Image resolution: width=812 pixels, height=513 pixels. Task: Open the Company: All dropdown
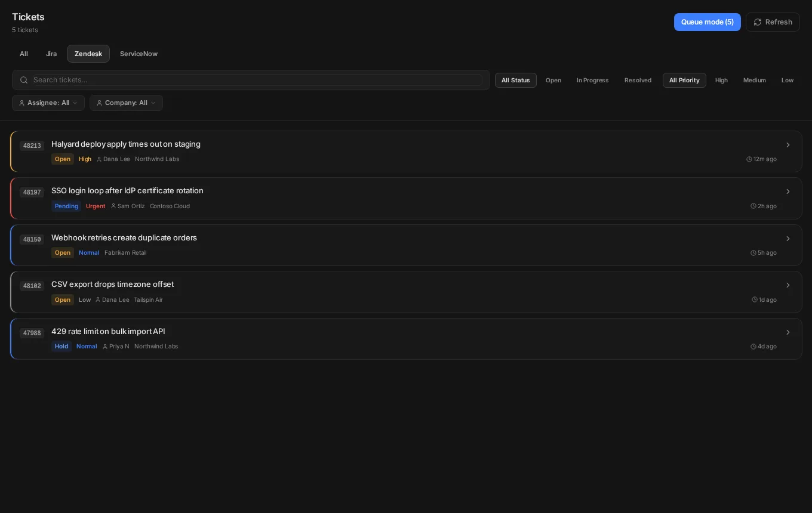[126, 103]
